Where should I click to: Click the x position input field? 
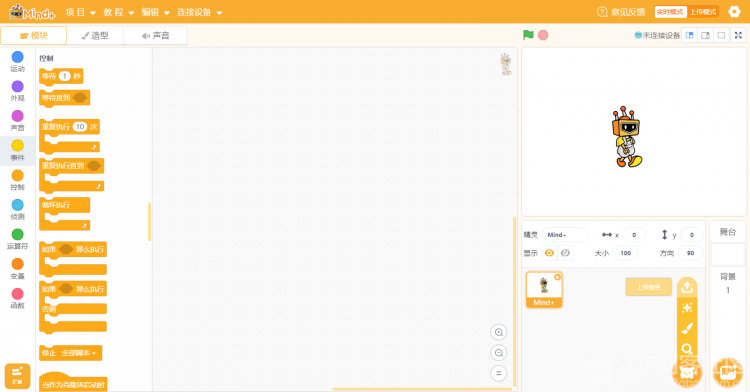[x=634, y=235]
